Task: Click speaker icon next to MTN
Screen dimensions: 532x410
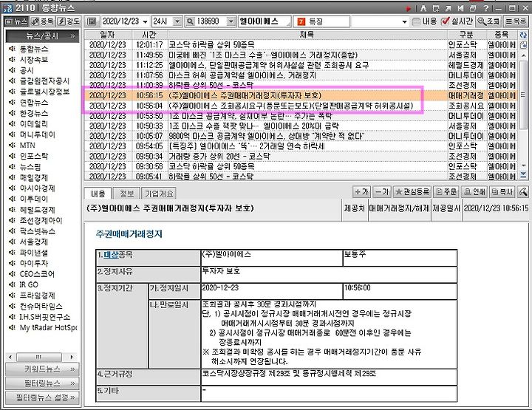Action: click(x=13, y=146)
